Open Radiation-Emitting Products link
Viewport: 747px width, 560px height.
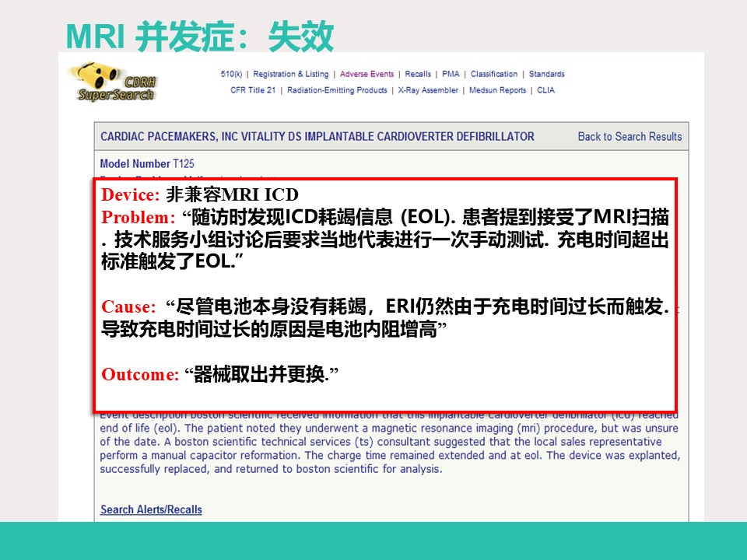tap(337, 90)
